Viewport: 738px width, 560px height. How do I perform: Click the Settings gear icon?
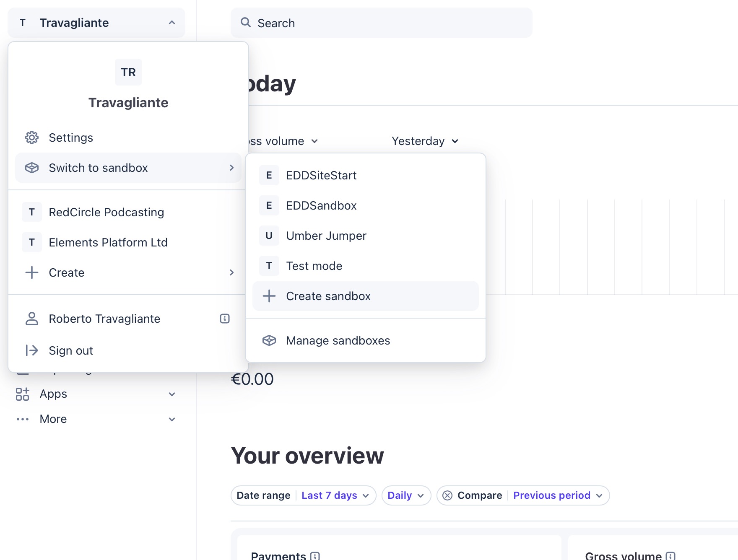pyautogui.click(x=32, y=137)
